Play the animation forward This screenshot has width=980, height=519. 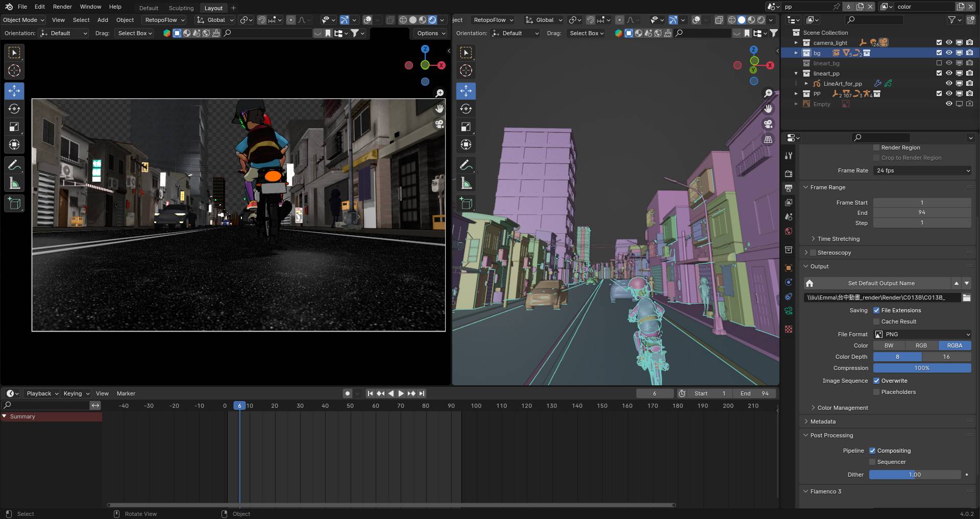point(401,393)
